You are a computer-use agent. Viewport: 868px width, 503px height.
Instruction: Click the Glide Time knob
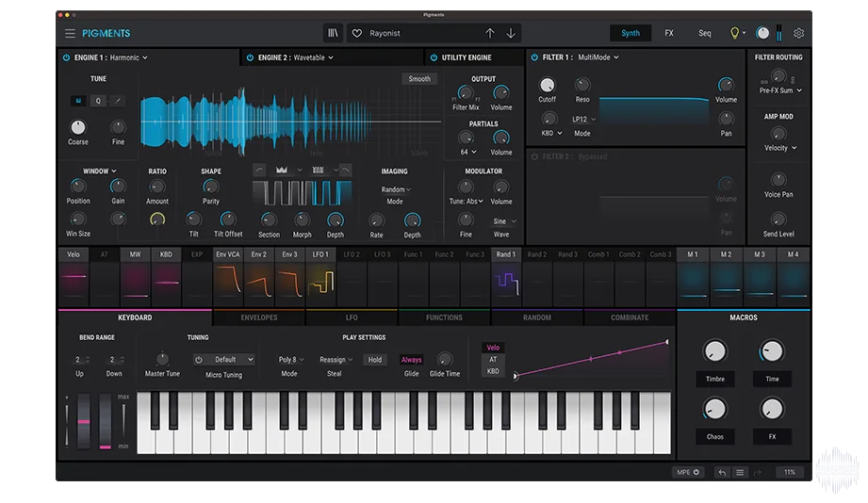click(x=445, y=359)
